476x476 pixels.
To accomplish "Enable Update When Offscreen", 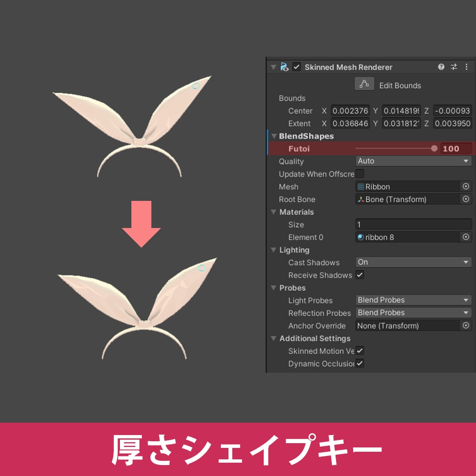I will 360,174.
